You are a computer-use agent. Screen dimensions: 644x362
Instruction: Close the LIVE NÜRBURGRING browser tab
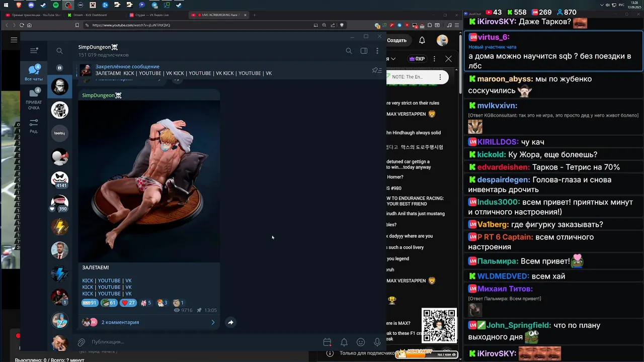pos(246,15)
